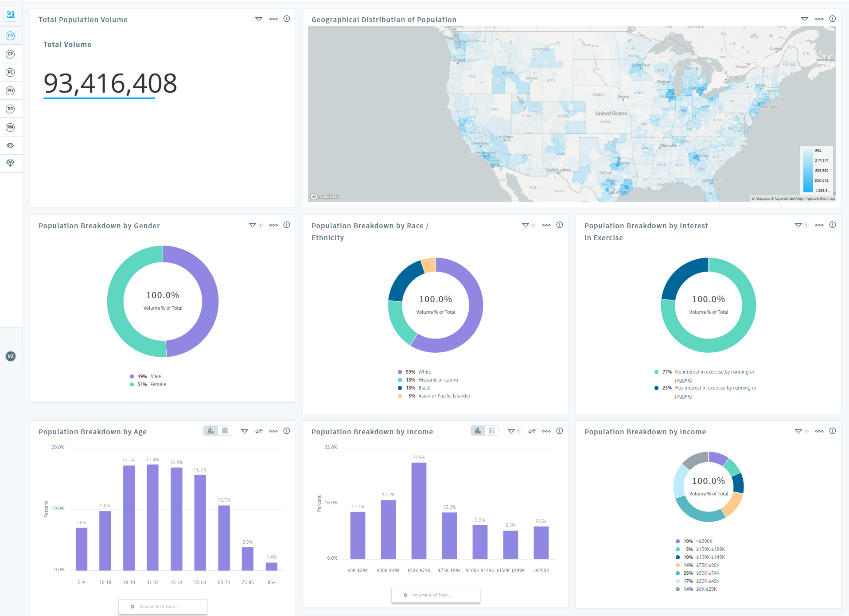Show info for Income bar chart widget

coord(560,431)
